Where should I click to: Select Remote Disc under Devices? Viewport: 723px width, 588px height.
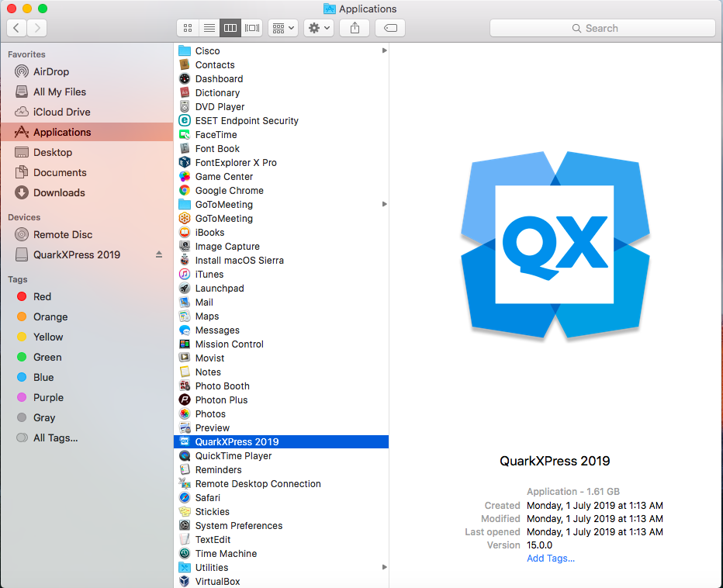(x=87, y=234)
